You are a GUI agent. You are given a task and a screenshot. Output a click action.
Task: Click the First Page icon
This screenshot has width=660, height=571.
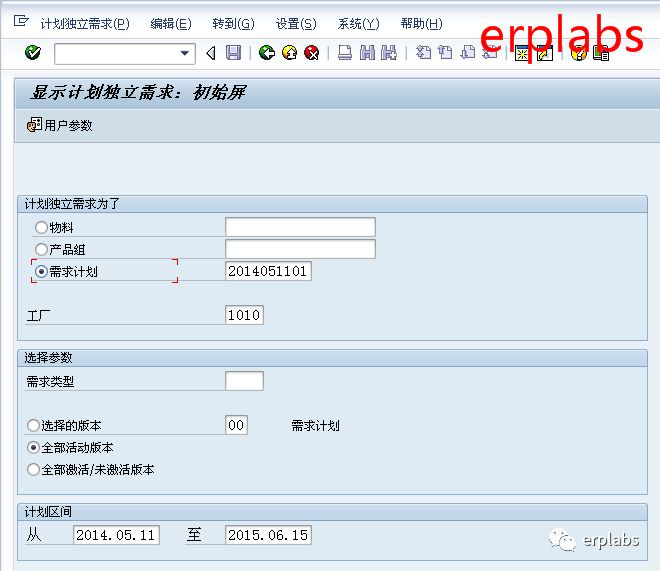[x=423, y=53]
